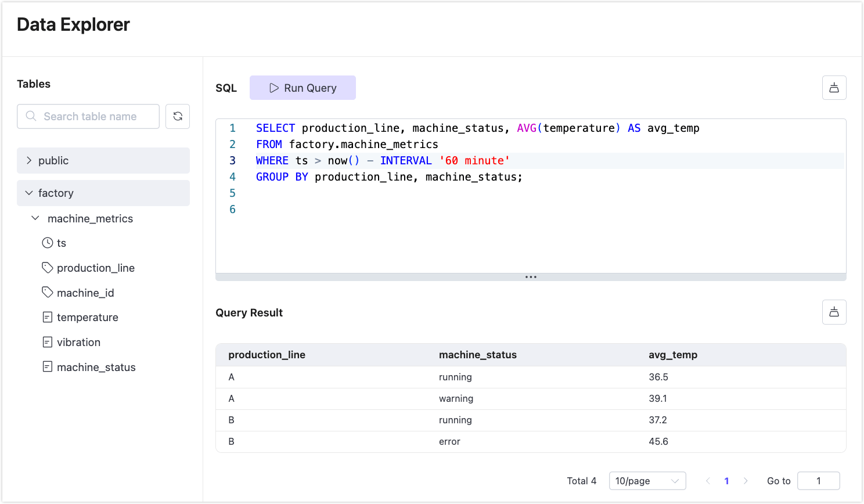Grab the editor resize handle dots
Image resolution: width=864 pixels, height=504 pixels.
point(531,277)
